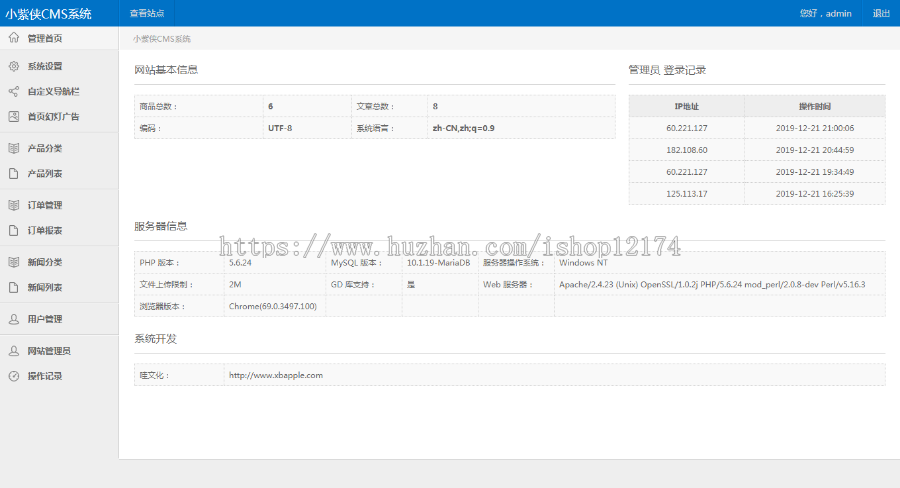Click the 商品总数 label

pos(158,106)
